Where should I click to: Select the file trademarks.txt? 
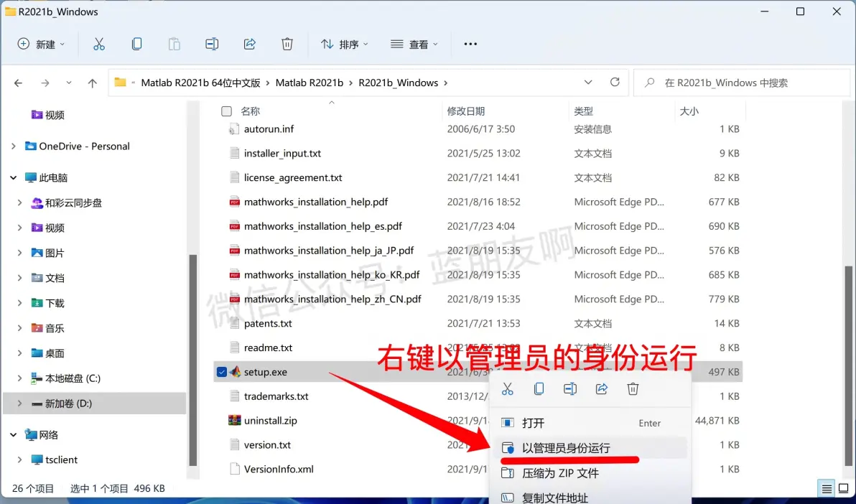276,396
